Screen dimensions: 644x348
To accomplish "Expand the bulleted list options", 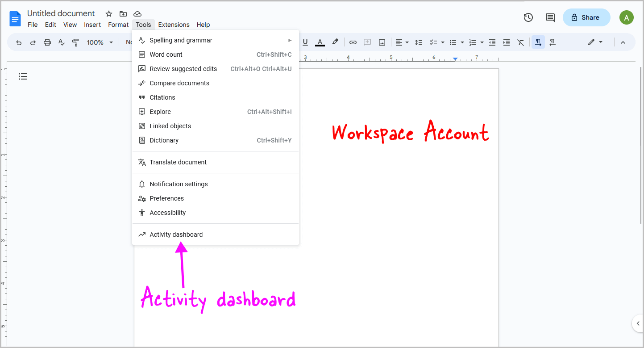I will click(461, 42).
